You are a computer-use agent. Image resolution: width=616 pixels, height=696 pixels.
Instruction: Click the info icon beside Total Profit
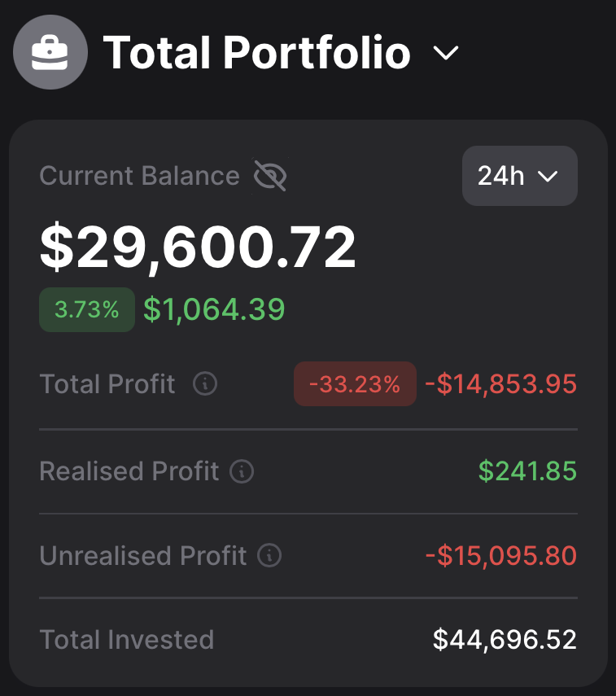pyautogui.click(x=205, y=383)
